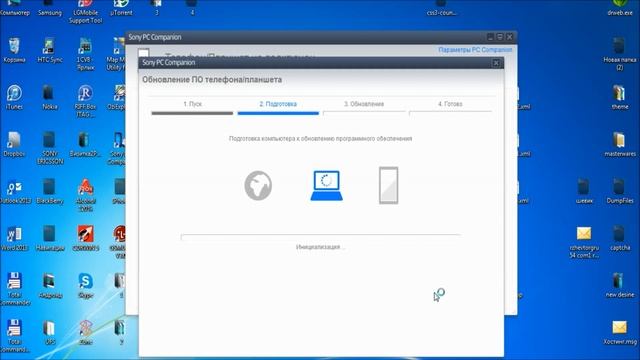This screenshot has height=360, width=640.
Task: Open the Корзина recycle bin on the desktop
Action: [x=14, y=50]
